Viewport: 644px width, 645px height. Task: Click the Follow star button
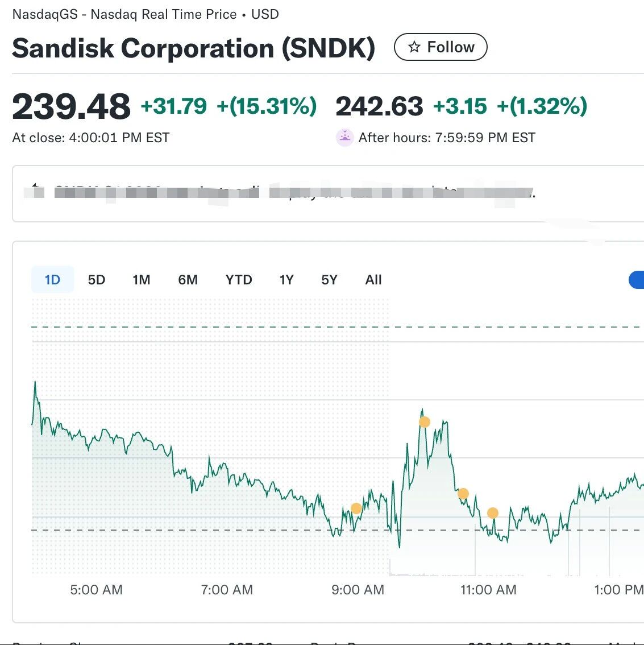click(x=441, y=47)
